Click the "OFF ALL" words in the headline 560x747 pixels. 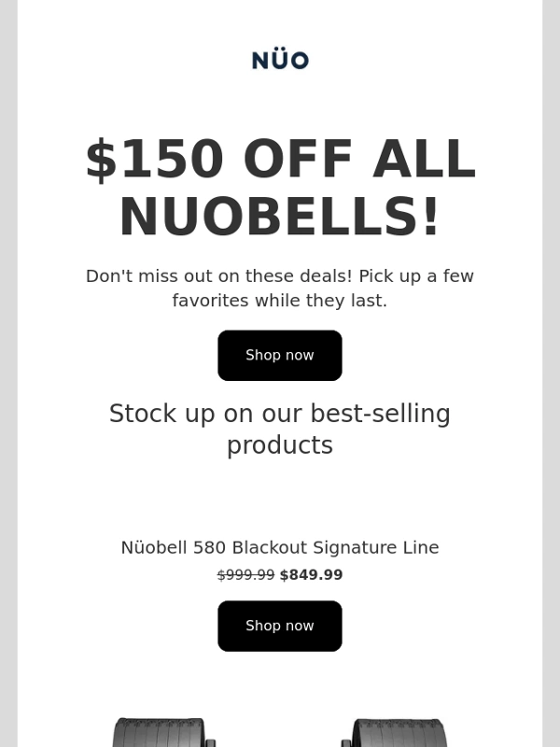click(x=359, y=160)
